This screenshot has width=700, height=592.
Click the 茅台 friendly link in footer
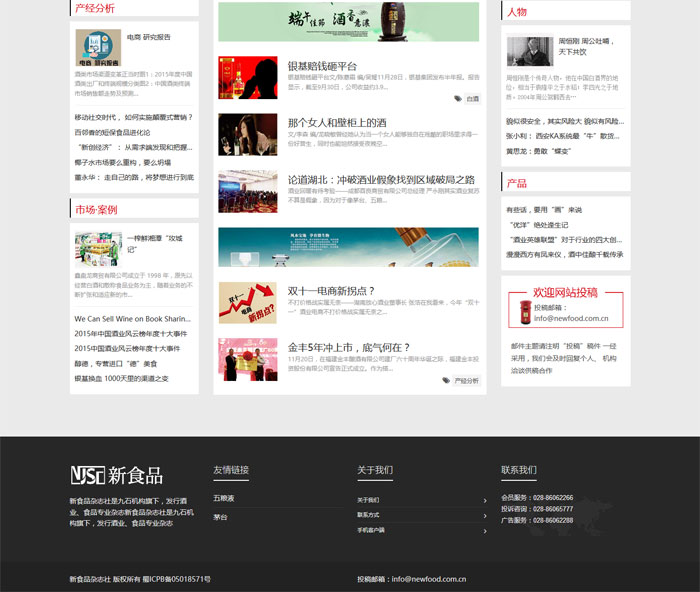220,517
